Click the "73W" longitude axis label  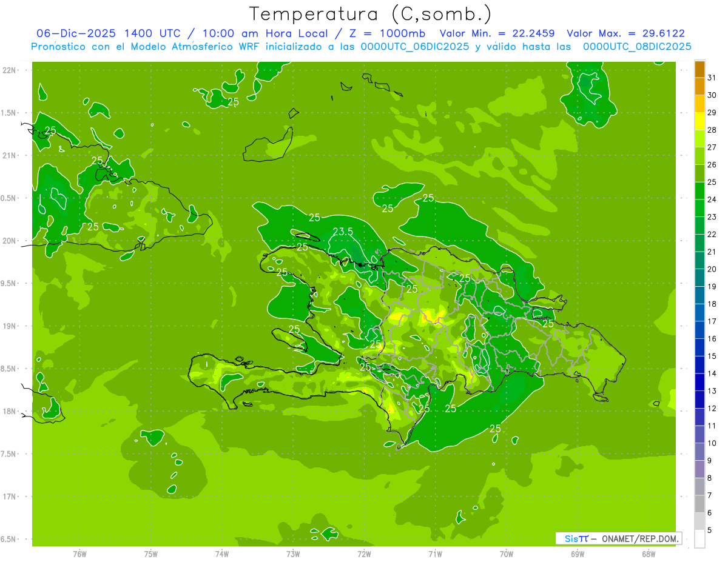(293, 554)
